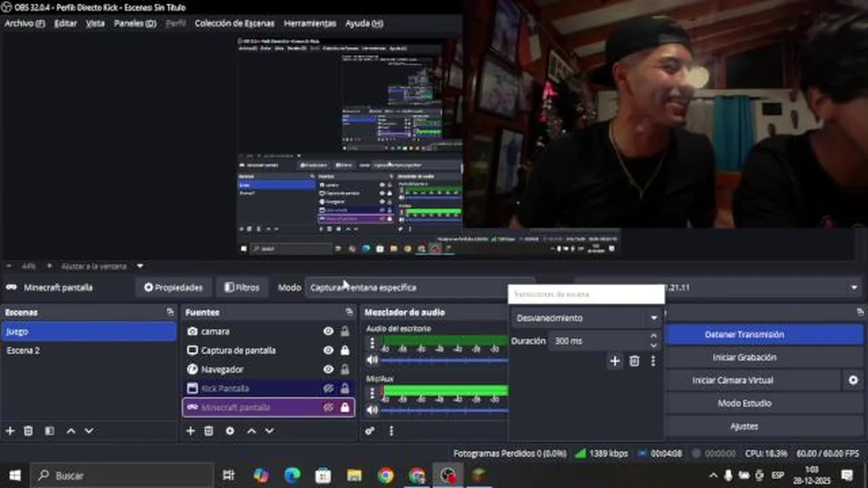This screenshot has height=488, width=868.
Task: Move the selected source down
Action: (x=269, y=431)
